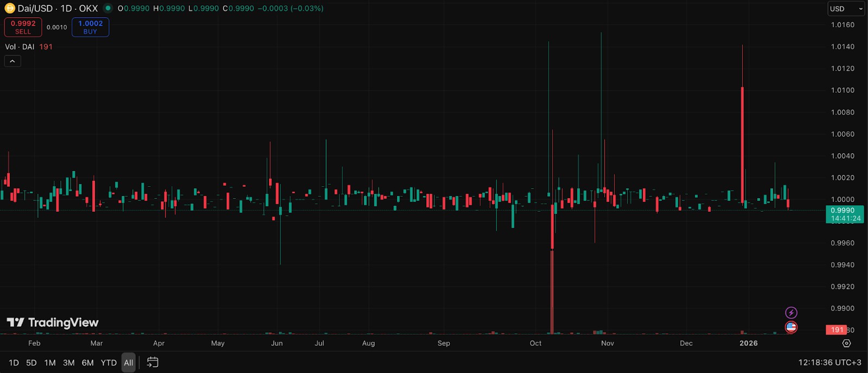Open chart settings gear icon

(846, 343)
